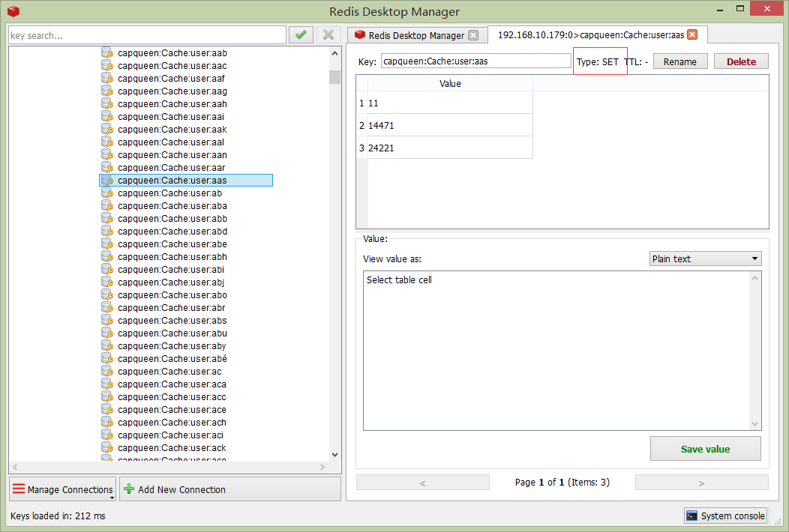Click the key icon beside capqueen:Cache:user:aac

(106, 65)
